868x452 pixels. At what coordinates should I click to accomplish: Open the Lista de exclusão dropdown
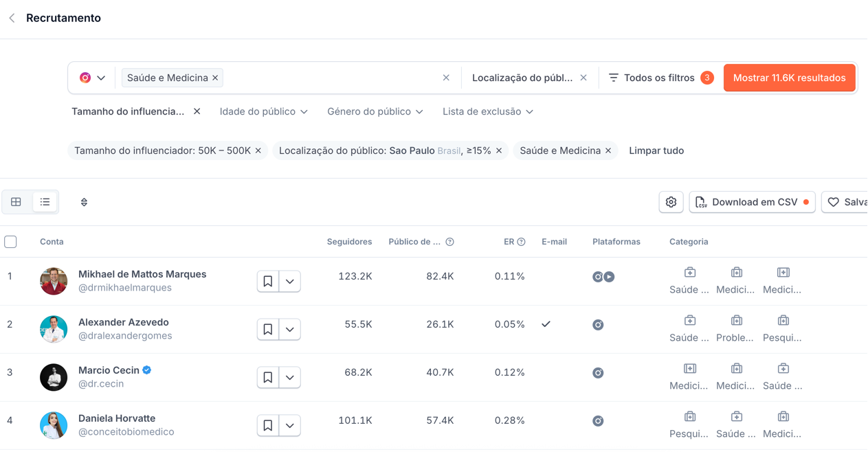click(x=488, y=111)
